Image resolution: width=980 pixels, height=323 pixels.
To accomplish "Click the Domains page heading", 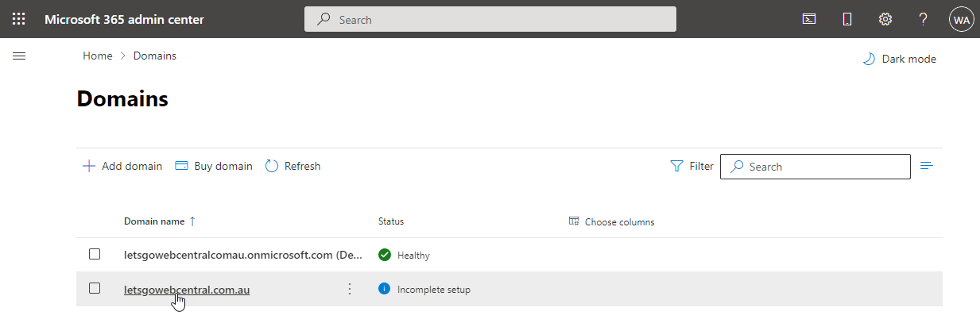I will point(122,98).
